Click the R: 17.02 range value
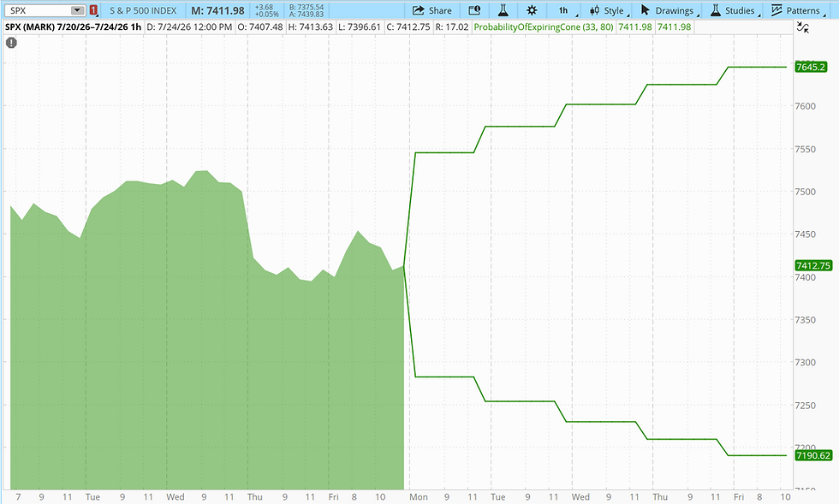This screenshot has width=839, height=504. point(452,27)
